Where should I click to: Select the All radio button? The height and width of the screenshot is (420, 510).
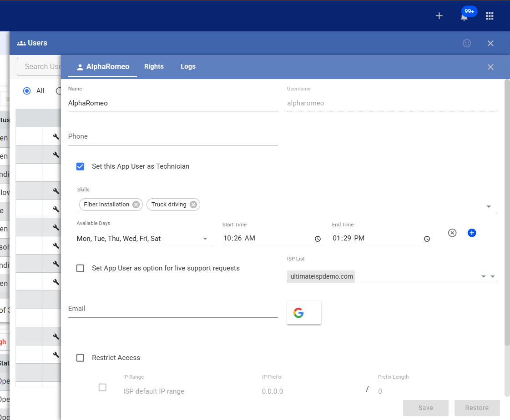[x=27, y=91]
